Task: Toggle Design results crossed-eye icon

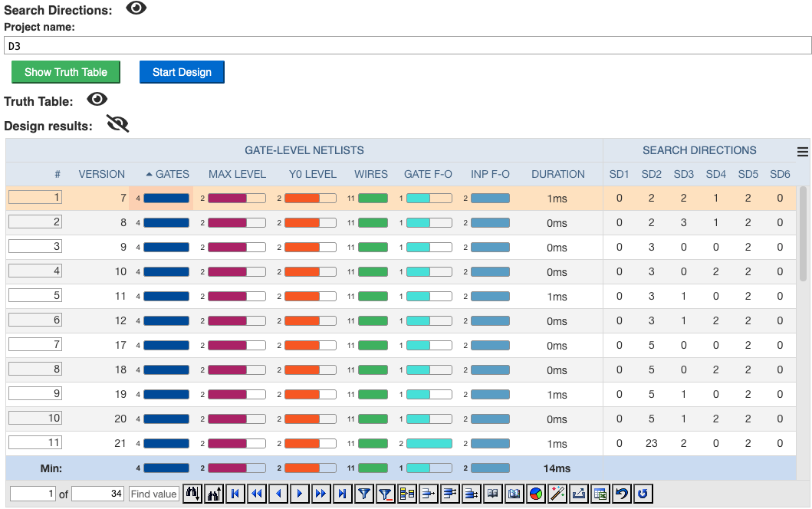Action: (117, 123)
